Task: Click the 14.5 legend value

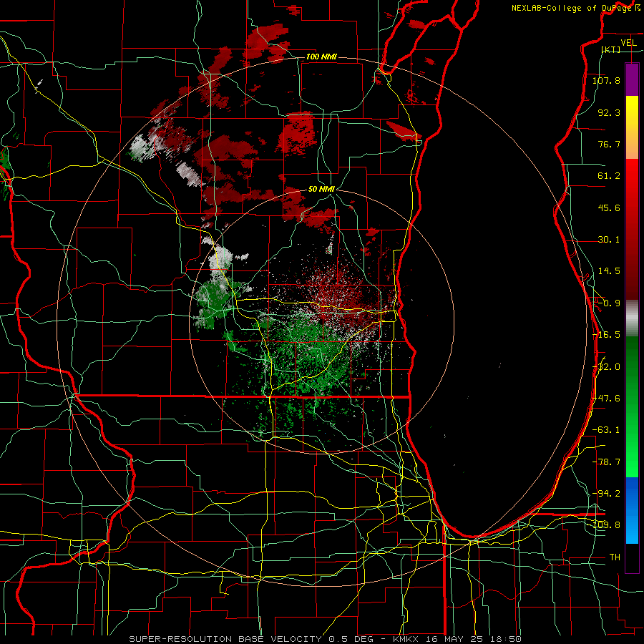Action: (x=609, y=271)
